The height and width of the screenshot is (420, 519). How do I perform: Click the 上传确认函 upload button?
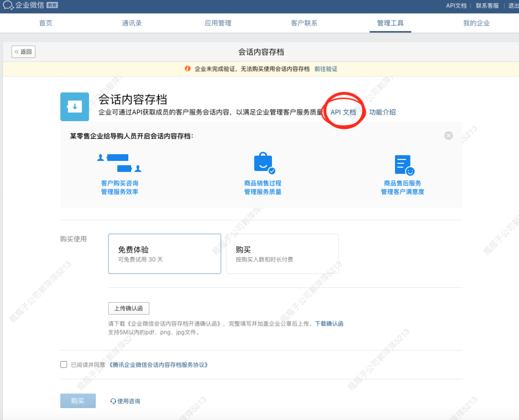coord(129,309)
